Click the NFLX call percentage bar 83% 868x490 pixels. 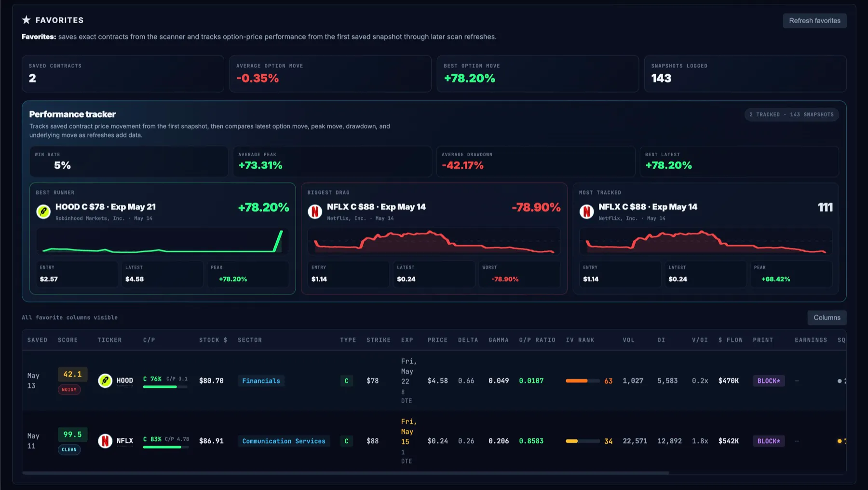click(165, 447)
